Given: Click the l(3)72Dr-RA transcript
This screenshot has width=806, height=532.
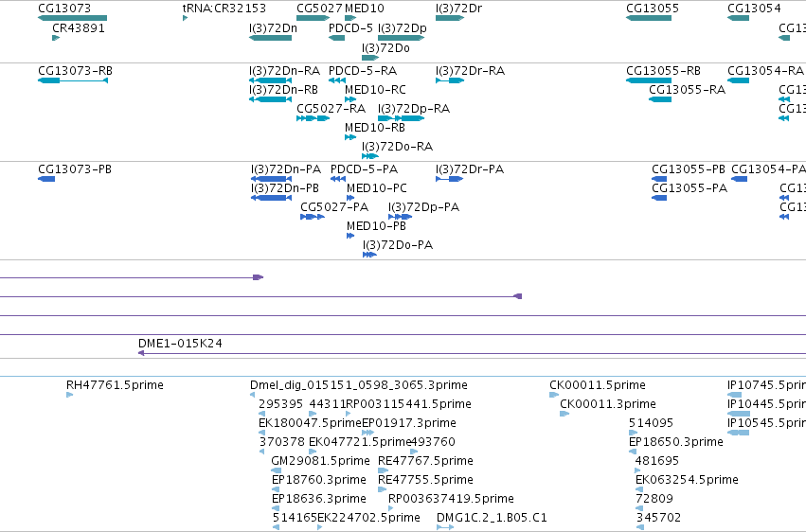Looking at the screenshot, I should 450,80.
